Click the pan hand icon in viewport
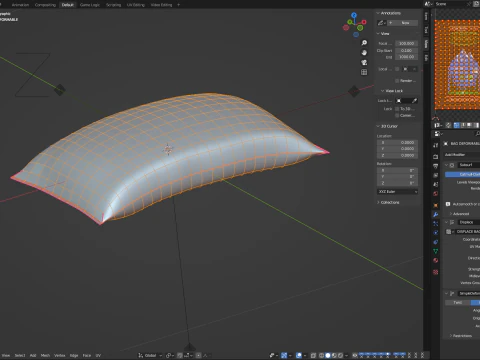 (x=364, y=53)
